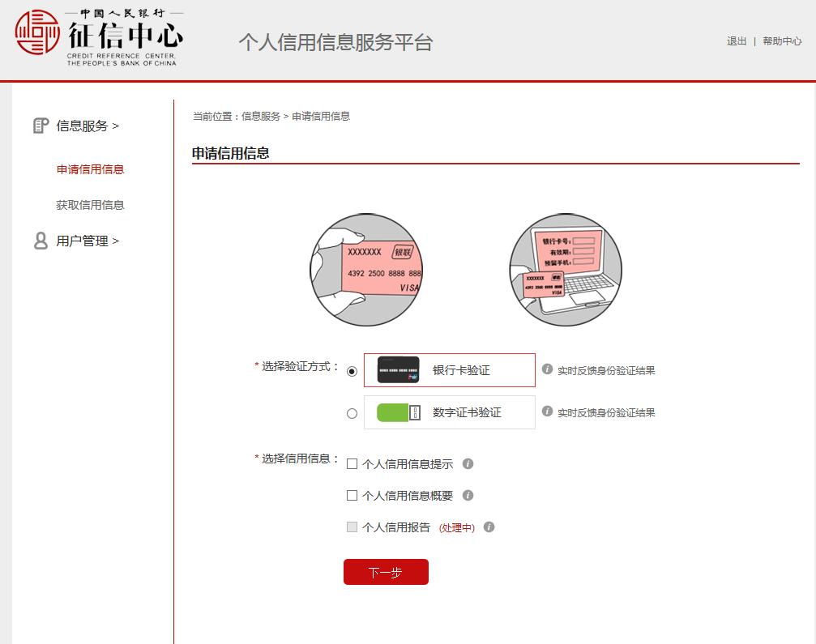This screenshot has width=816, height=644.
Task: Select the 数字证书验证 radio button
Action: (352, 412)
